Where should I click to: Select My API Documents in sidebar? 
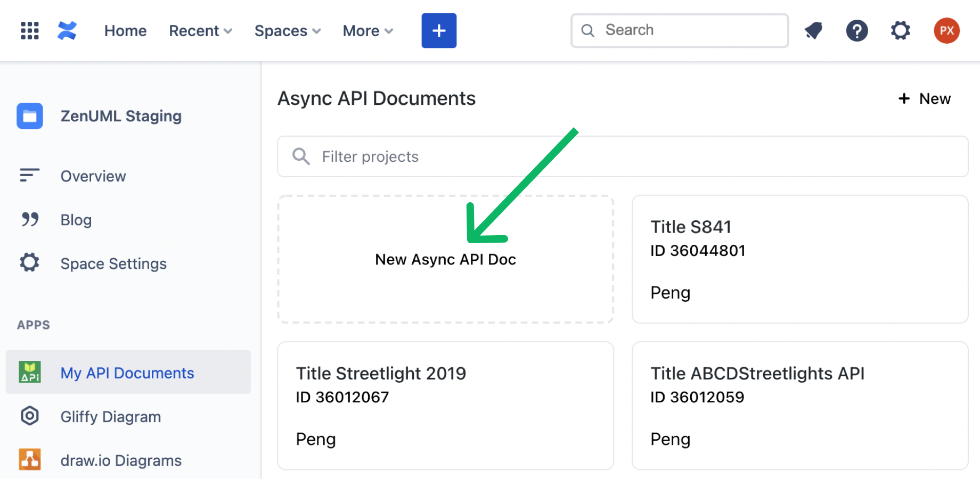128,372
